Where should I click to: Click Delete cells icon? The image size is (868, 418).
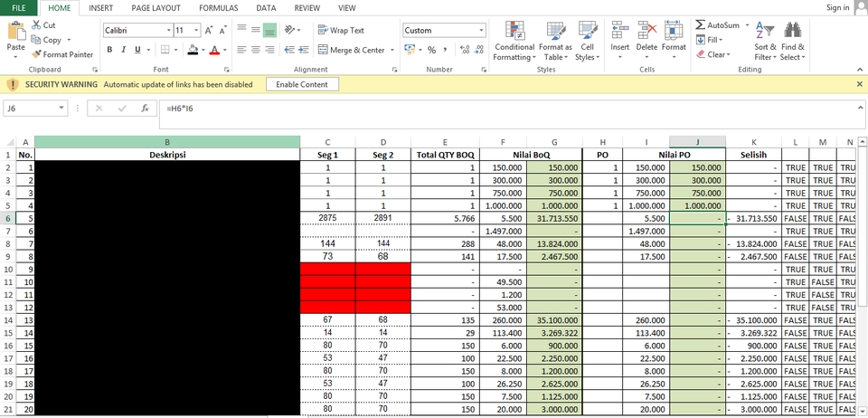pyautogui.click(x=646, y=30)
